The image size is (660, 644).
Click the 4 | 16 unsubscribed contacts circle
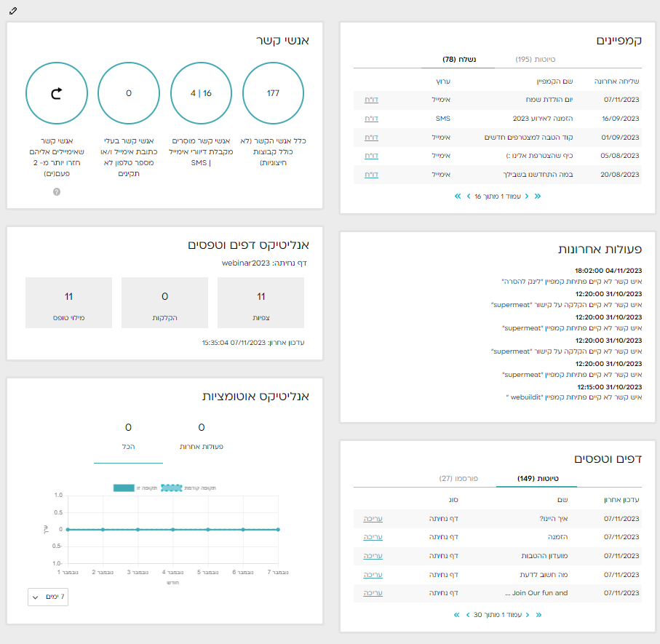[201, 93]
